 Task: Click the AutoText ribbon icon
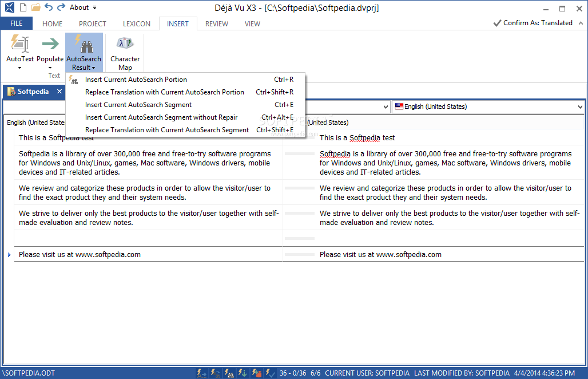[x=19, y=44]
